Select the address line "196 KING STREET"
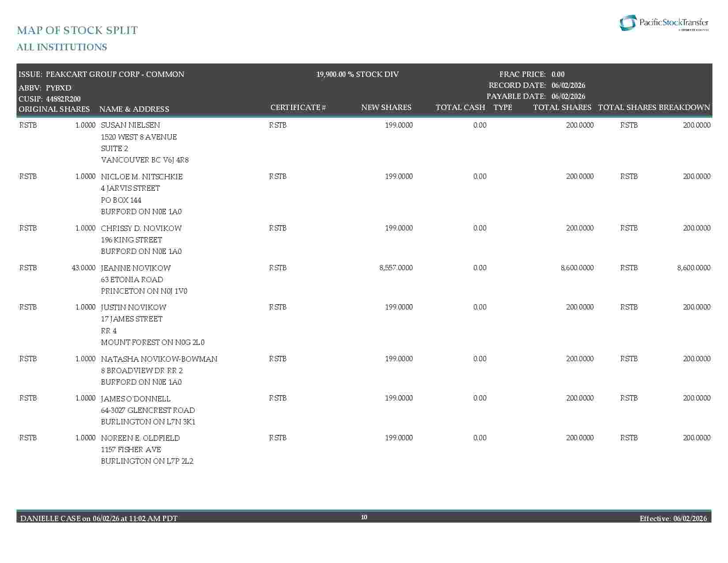The height and width of the screenshot is (563, 728). point(131,240)
